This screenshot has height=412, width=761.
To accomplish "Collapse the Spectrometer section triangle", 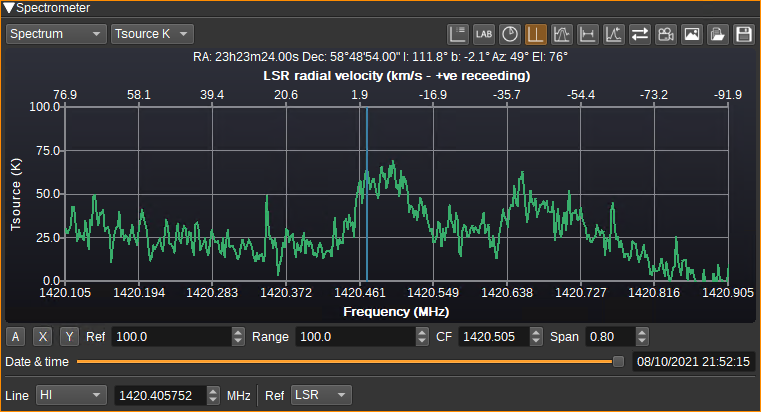I will tap(9, 8).
